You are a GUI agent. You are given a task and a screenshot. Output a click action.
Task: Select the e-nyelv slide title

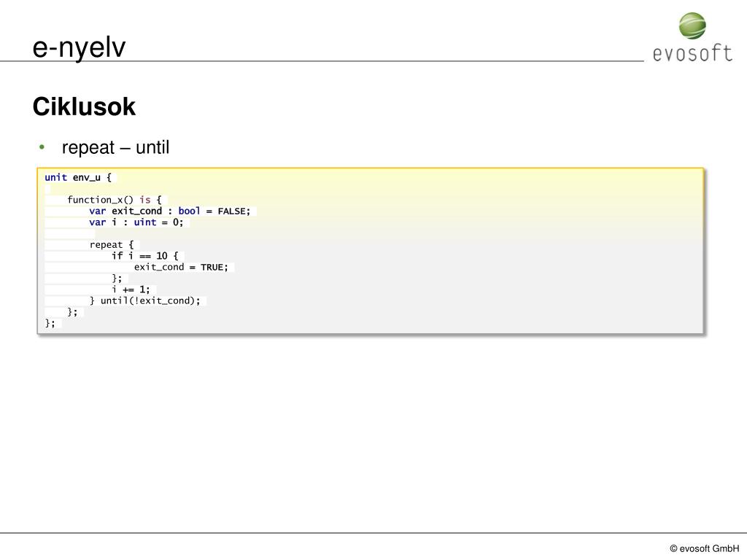coord(79,47)
